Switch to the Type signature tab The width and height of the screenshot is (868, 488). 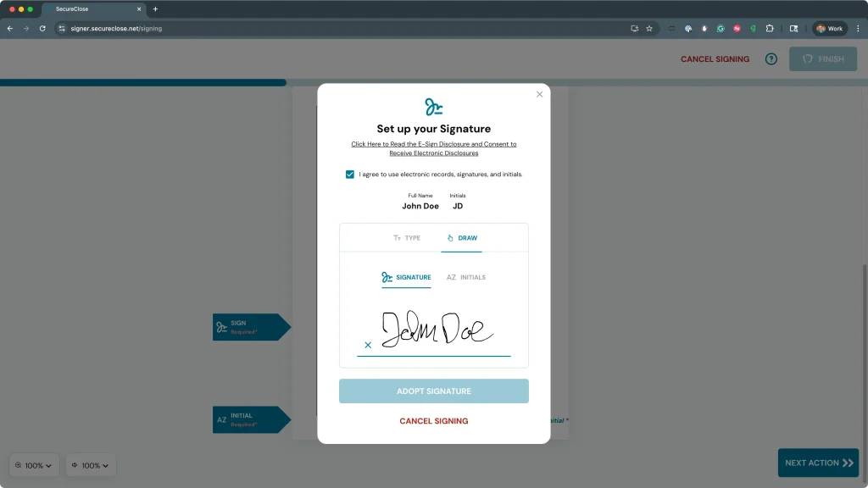coord(407,238)
